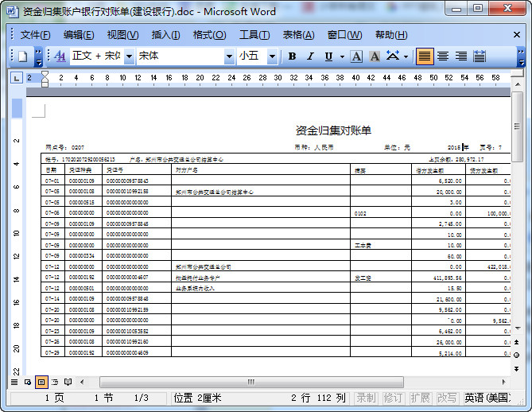
Task: Expand the Font name dropdown
Action: click(x=229, y=56)
